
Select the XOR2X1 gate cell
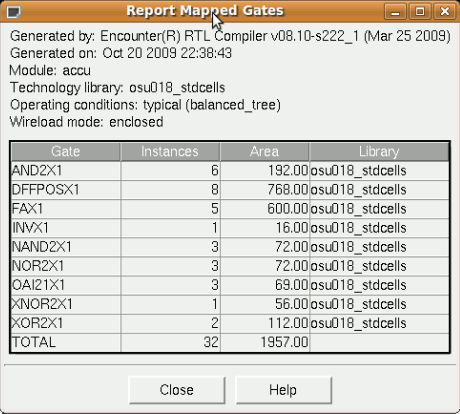66,323
